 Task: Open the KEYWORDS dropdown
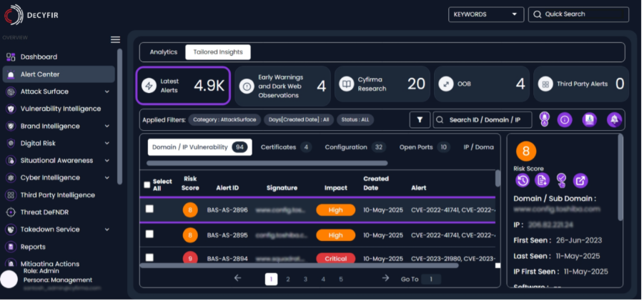click(486, 14)
